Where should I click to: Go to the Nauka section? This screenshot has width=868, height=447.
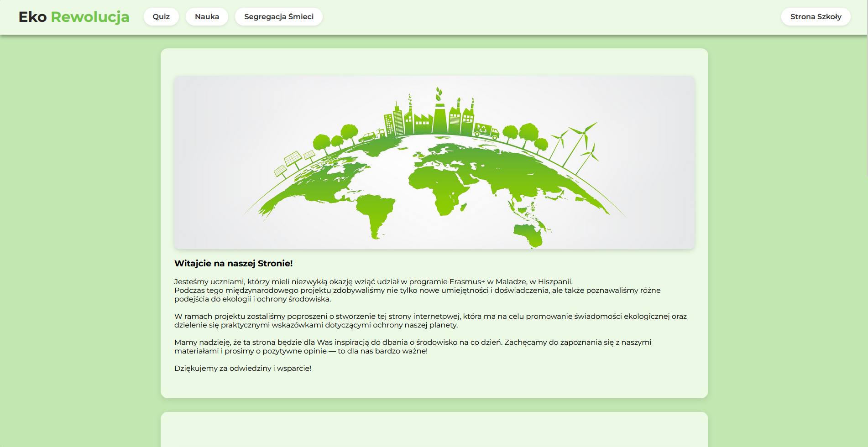[x=207, y=17]
